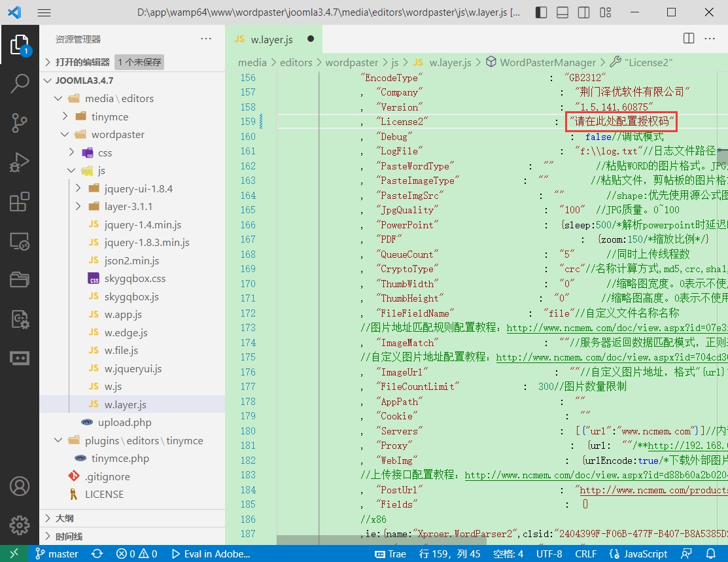Click the split editor icon
The width and height of the screenshot is (728, 562).
click(x=689, y=39)
